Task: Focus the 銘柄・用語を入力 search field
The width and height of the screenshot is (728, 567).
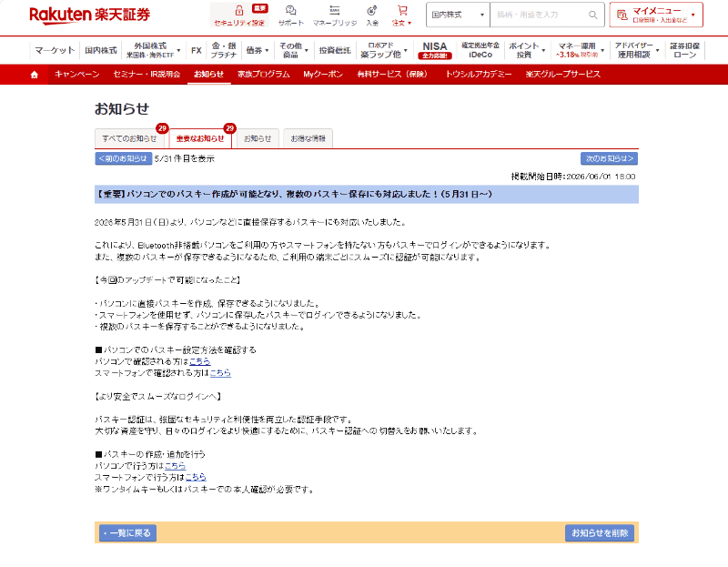Action: (x=539, y=15)
